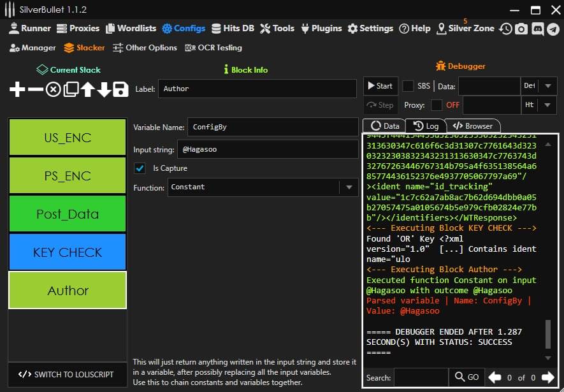
Task: Toggle the Proxy checkbox
Action: point(437,105)
